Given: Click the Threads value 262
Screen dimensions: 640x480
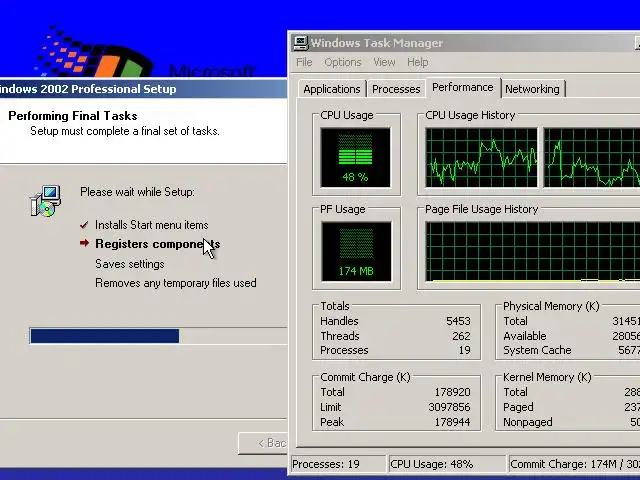Looking at the screenshot, I should click(x=461, y=336).
